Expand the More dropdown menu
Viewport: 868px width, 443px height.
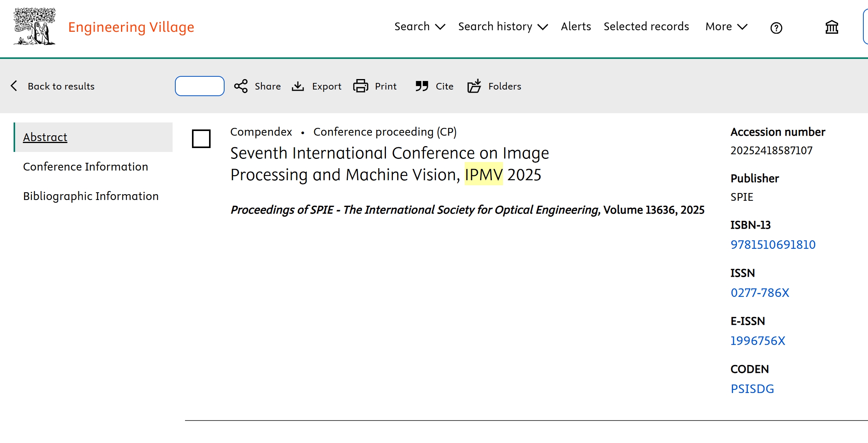click(726, 26)
